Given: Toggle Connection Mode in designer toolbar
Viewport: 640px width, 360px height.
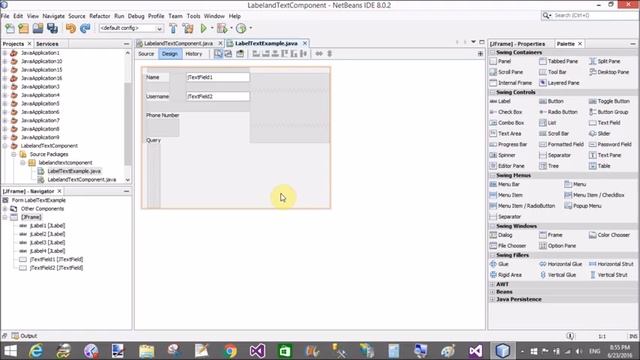Looking at the screenshot, I should (228, 53).
